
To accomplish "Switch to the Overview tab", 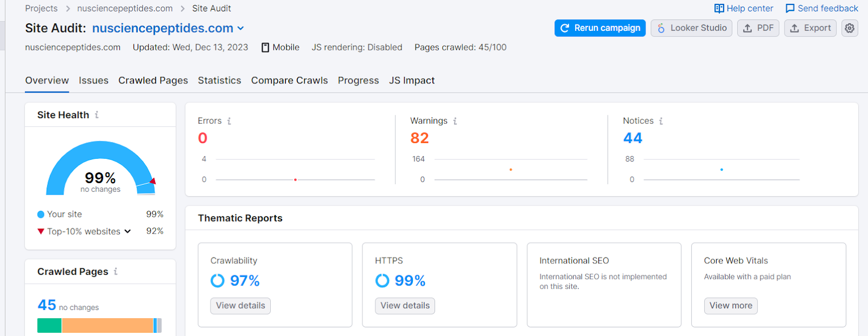I will point(47,80).
